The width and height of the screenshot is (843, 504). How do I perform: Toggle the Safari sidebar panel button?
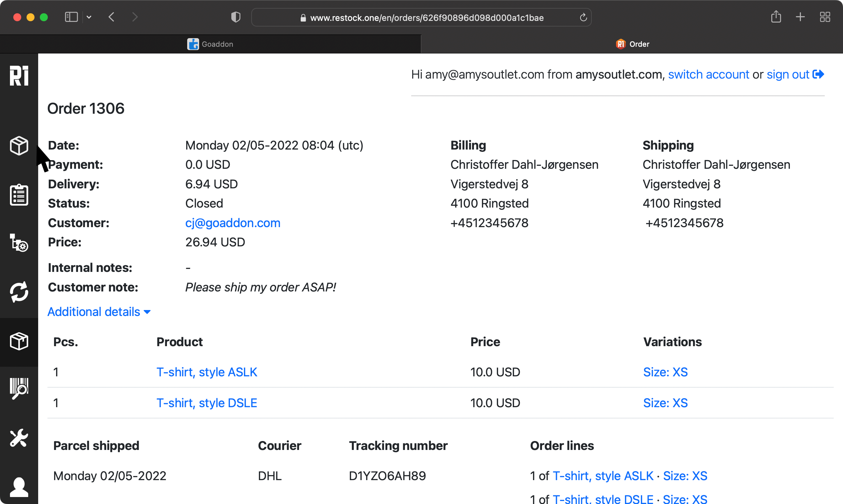(71, 17)
